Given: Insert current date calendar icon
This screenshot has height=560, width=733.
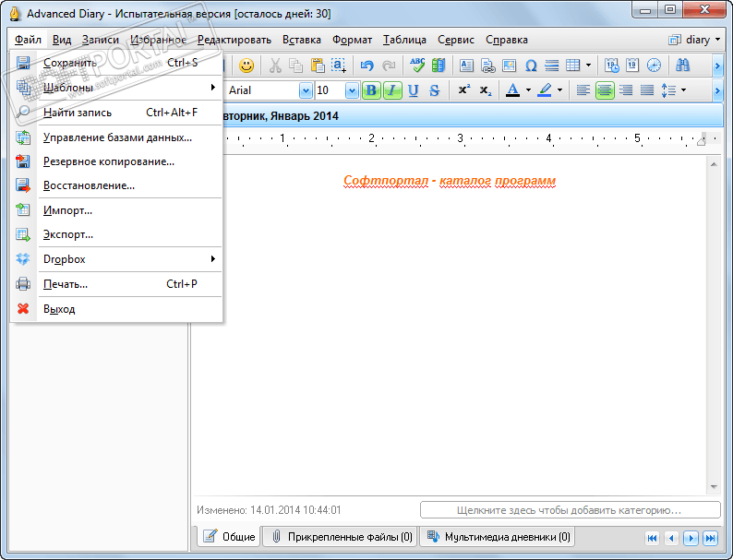Looking at the screenshot, I should coord(632,66).
